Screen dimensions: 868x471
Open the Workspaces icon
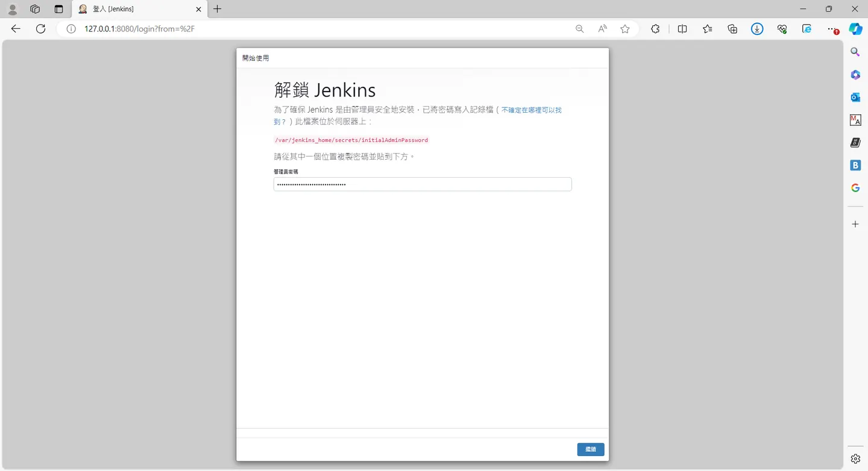(x=35, y=9)
